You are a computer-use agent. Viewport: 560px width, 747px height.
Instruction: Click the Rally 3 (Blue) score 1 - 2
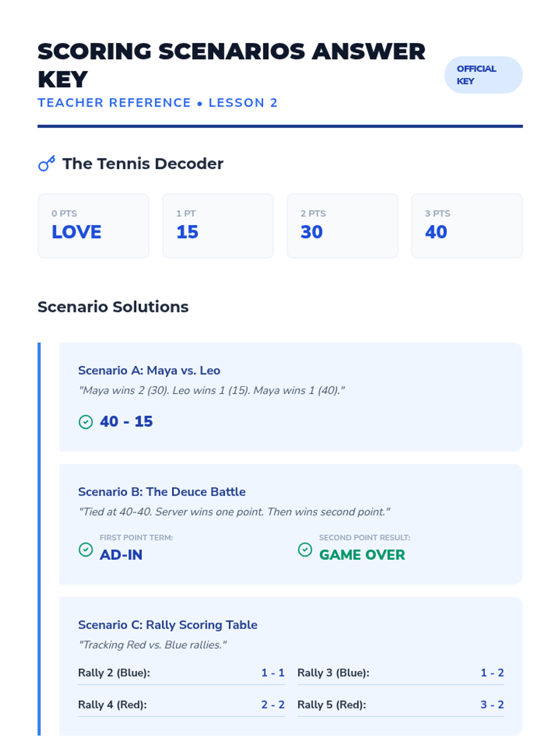(492, 673)
